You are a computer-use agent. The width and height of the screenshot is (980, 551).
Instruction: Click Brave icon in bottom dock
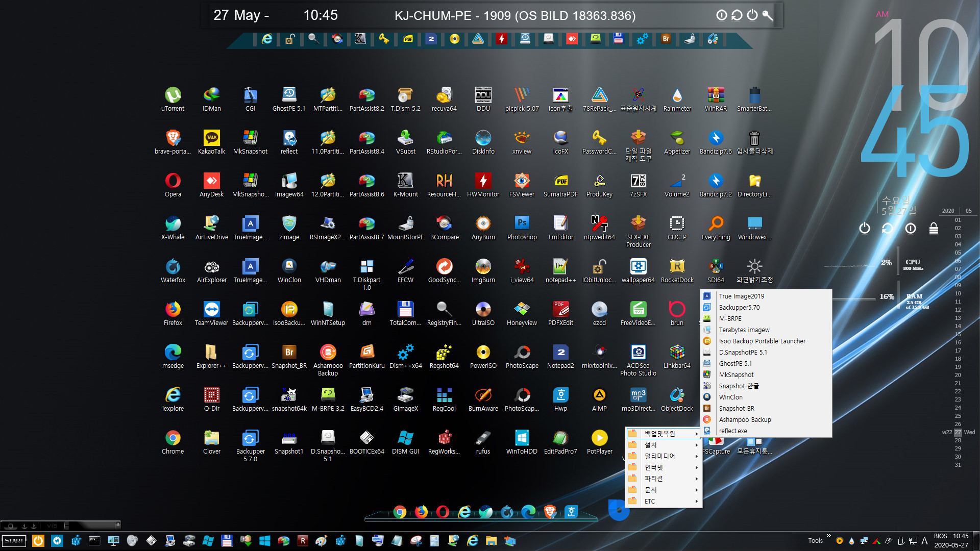(x=550, y=512)
